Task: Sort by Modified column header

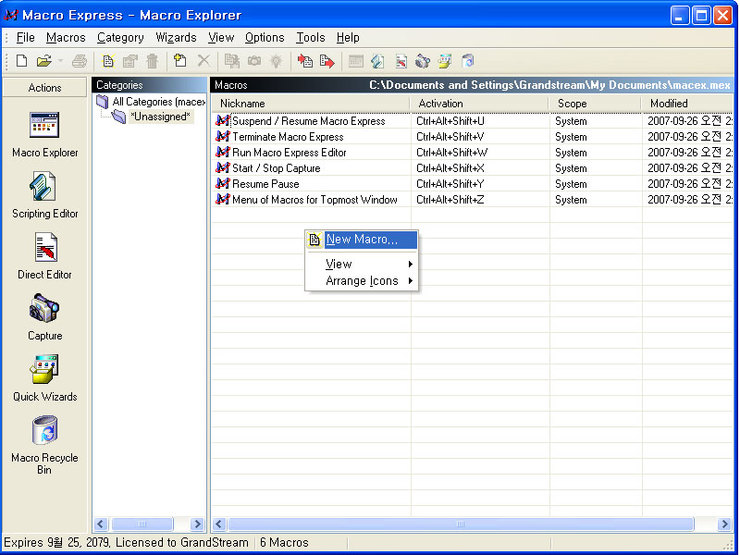Action: pyautogui.click(x=687, y=103)
